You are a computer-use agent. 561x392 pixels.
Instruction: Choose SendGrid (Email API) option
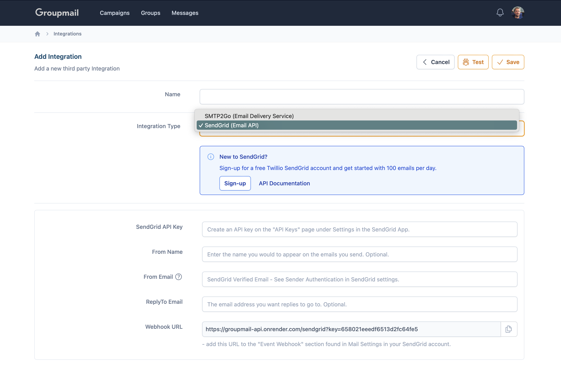coord(231,125)
